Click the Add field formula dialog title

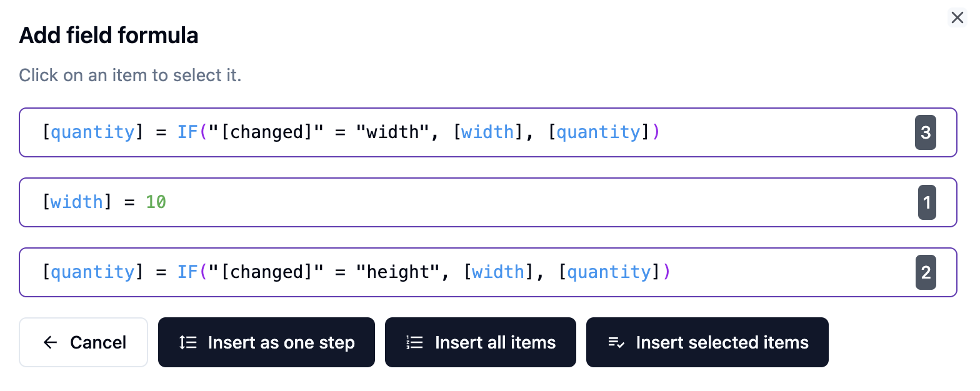[x=108, y=36]
